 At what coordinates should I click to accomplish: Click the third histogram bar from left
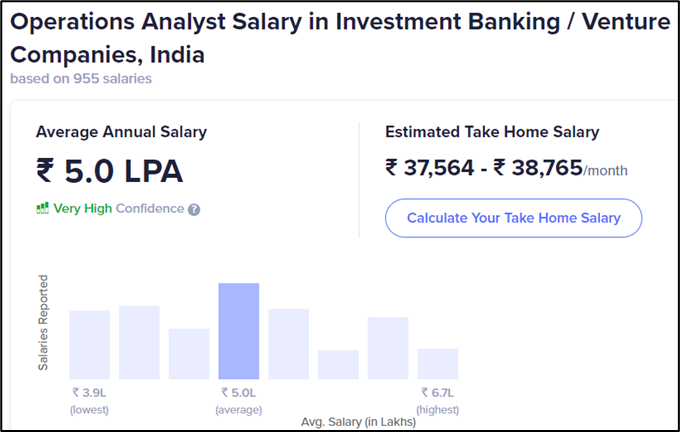(x=189, y=354)
